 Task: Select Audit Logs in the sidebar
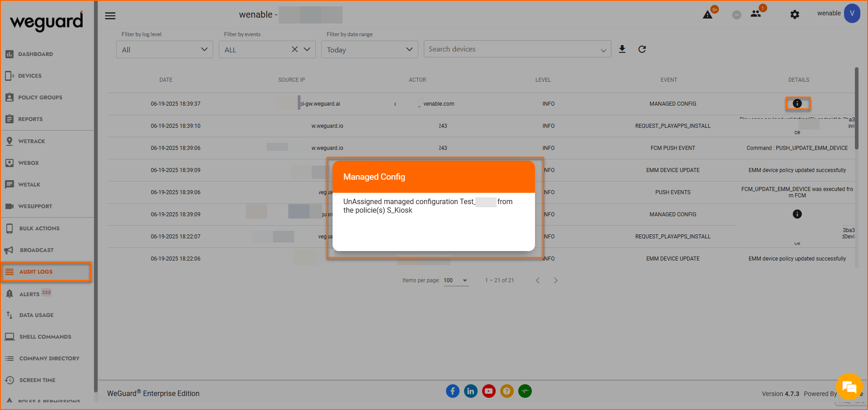tap(47, 272)
